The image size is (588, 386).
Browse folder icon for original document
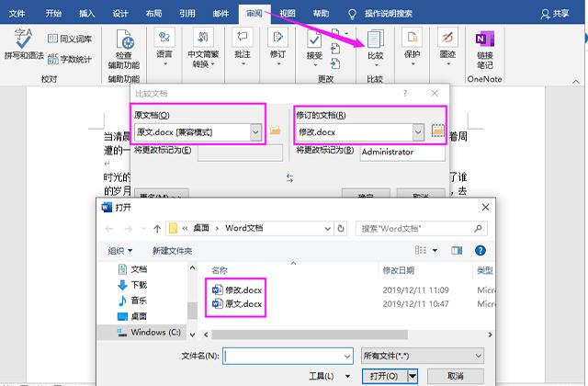pyautogui.click(x=276, y=131)
